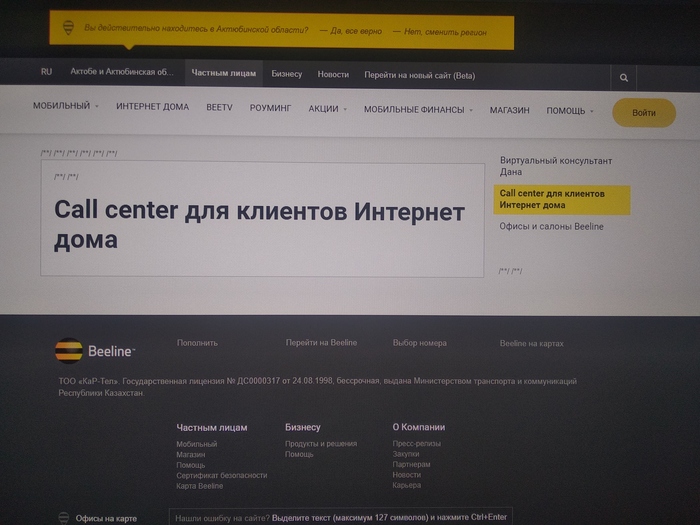Click the Beeline logo in footer
700x525 pixels.
point(95,351)
